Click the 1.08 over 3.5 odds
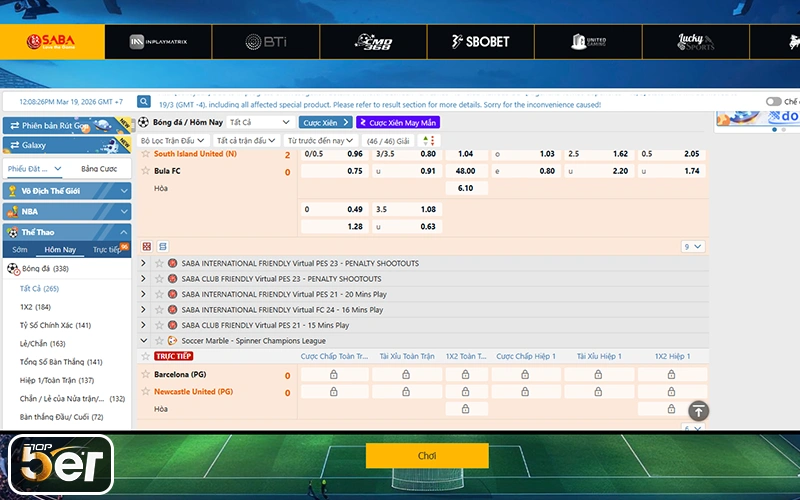This screenshot has height=500, width=800. [x=407, y=209]
